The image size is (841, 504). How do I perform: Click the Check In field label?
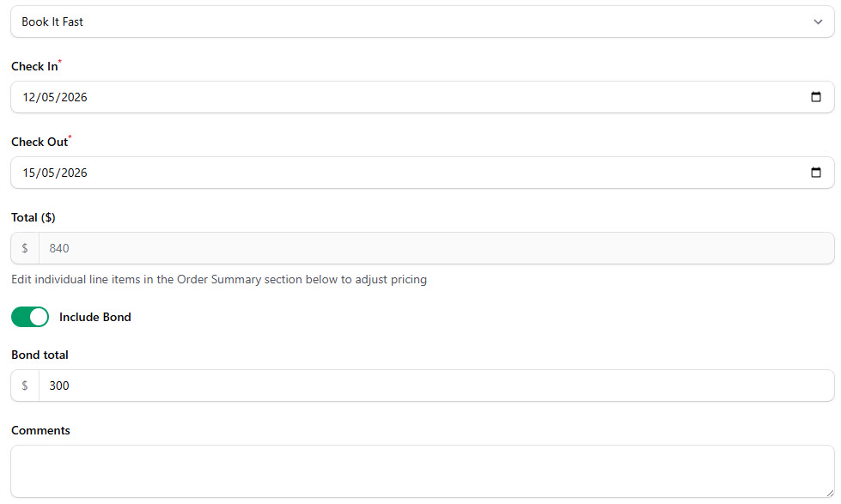34,66
